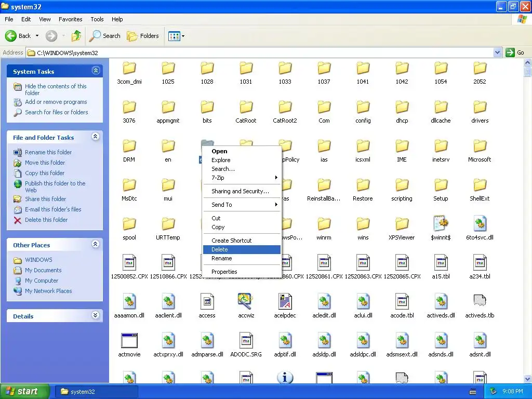The width and height of the screenshot is (532, 399).
Task: Click Search for files or folders link
Action: (56, 112)
